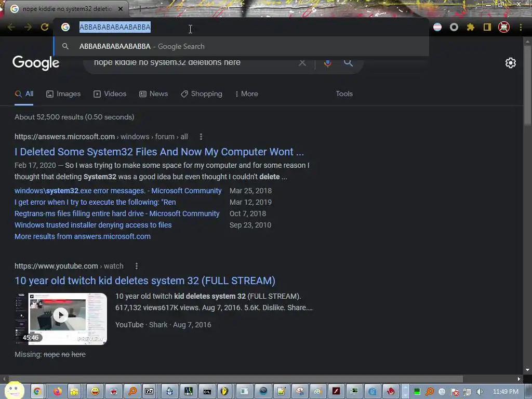Open '10 year old twitch kid deletes' result
The width and height of the screenshot is (532, 399).
tap(145, 281)
